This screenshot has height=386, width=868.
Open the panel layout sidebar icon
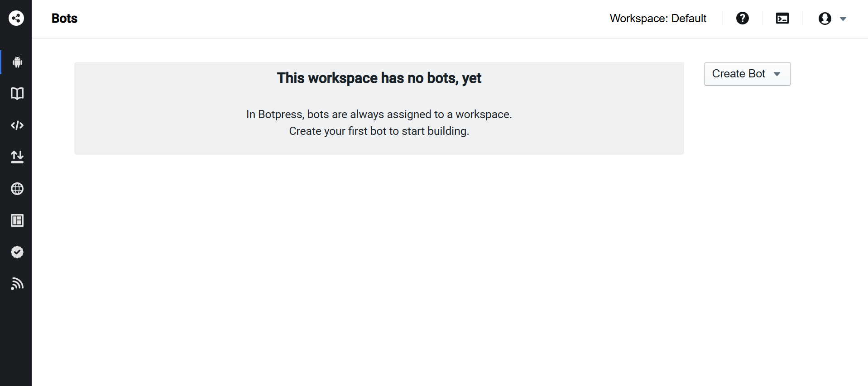coord(17,220)
